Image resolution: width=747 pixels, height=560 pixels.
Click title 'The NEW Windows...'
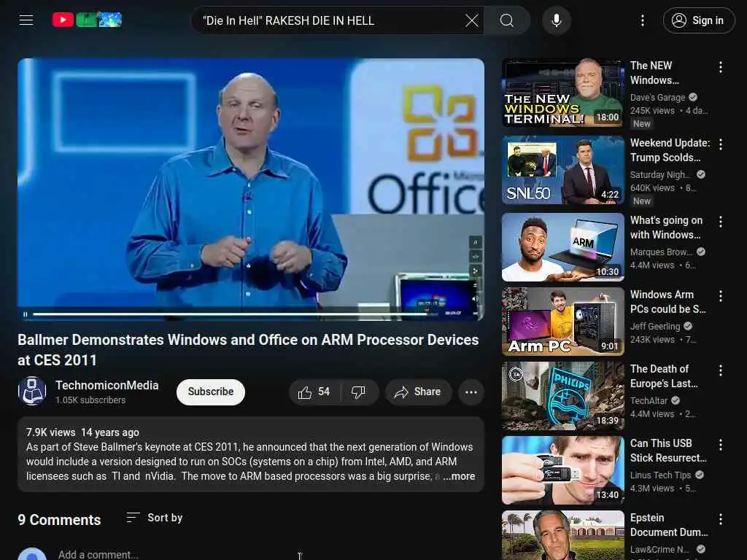pos(654,73)
